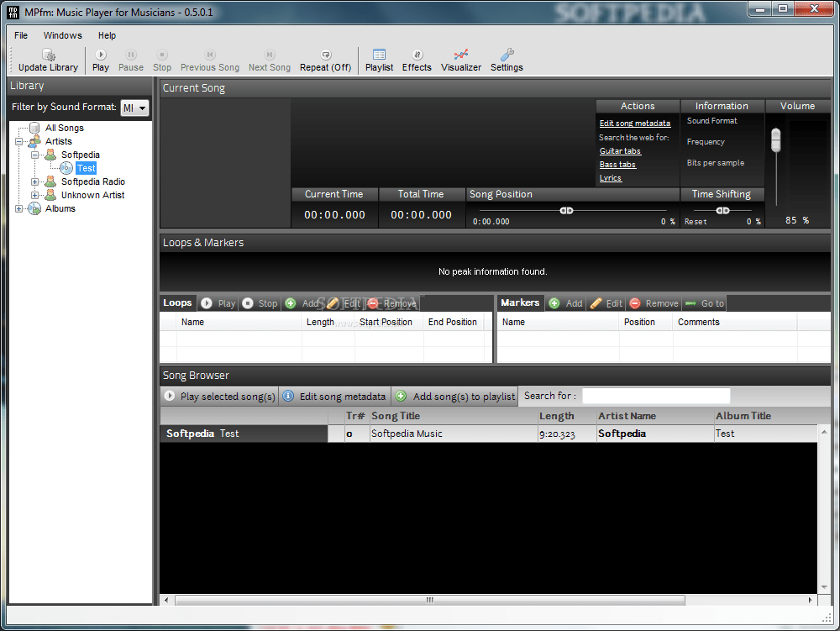Sort by Length column header
840x631 pixels.
[567, 416]
